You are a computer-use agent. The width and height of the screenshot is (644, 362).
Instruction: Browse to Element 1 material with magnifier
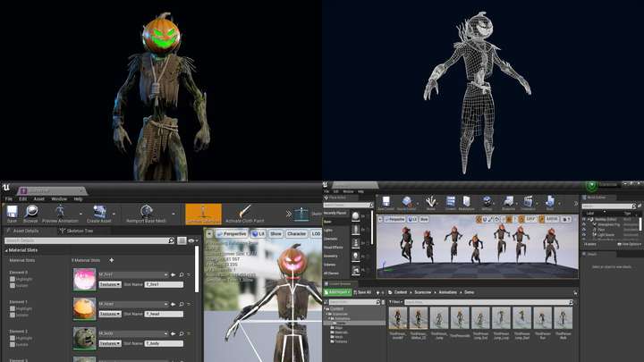coord(182,304)
